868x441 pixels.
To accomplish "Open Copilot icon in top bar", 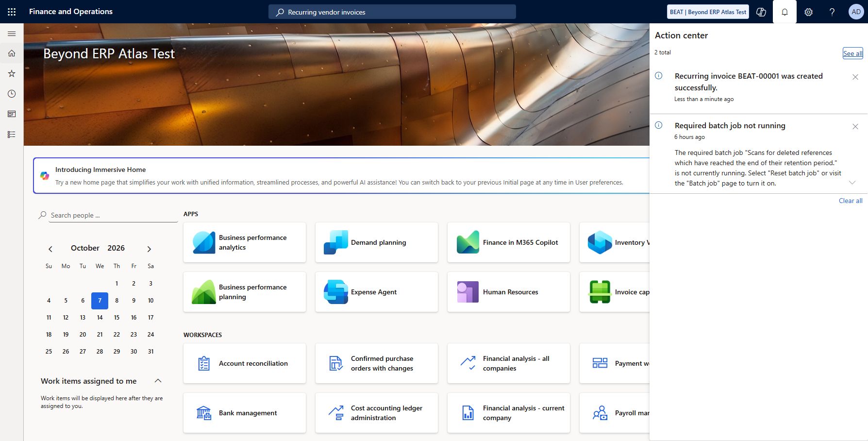I will (761, 12).
